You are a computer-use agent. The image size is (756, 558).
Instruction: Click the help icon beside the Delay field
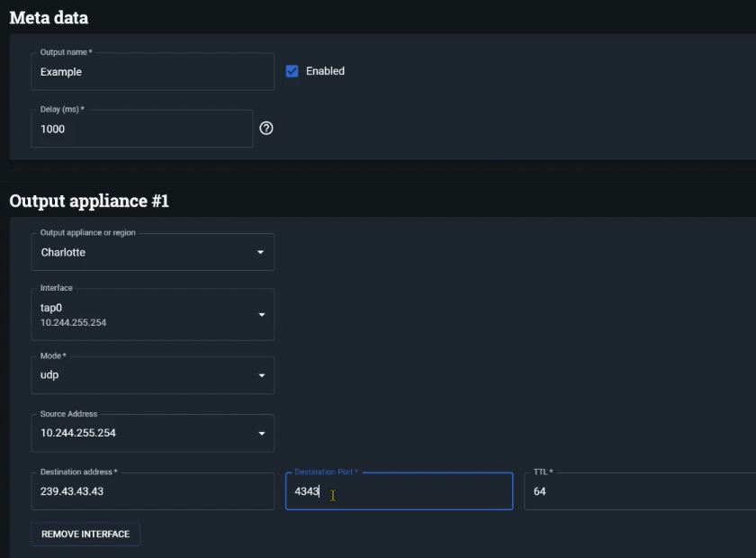[x=266, y=129]
